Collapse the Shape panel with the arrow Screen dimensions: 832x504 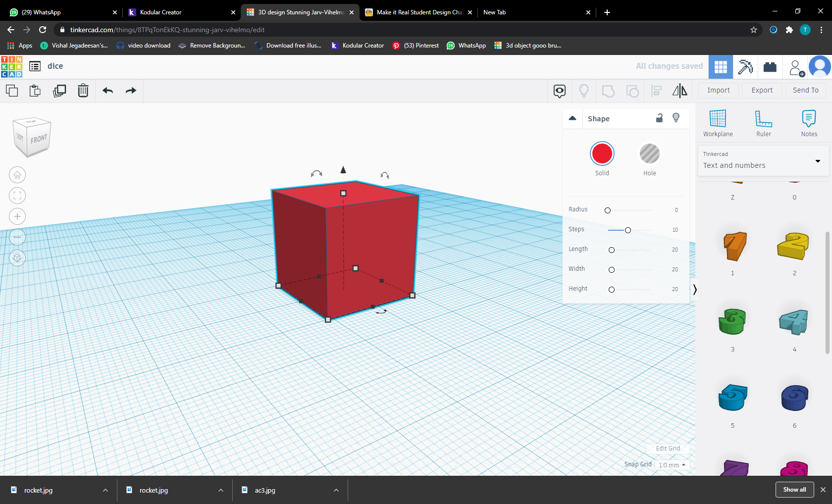pos(572,118)
